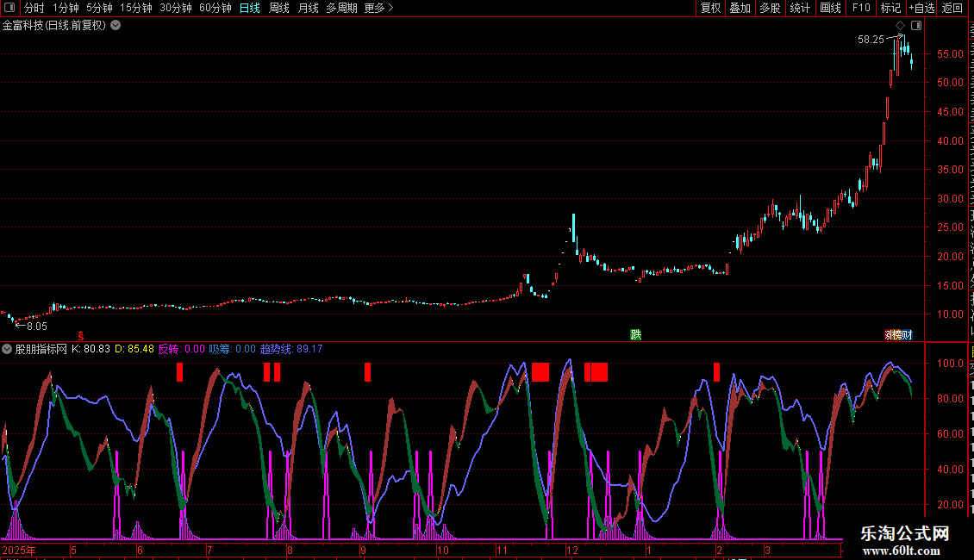The image size is (974, 560).
Task: Click the 2025年 date axis label
Action: 19,550
